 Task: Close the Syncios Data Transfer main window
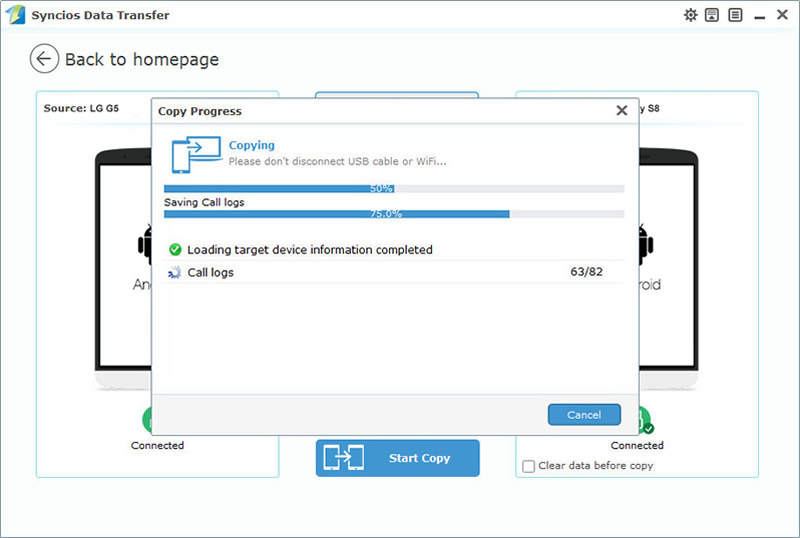(x=783, y=15)
